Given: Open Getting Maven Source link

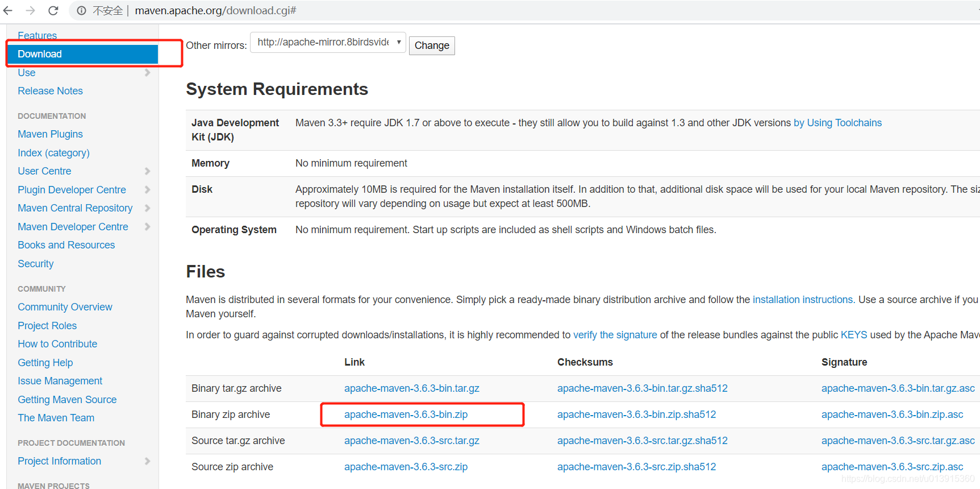Looking at the screenshot, I should click(x=67, y=400).
